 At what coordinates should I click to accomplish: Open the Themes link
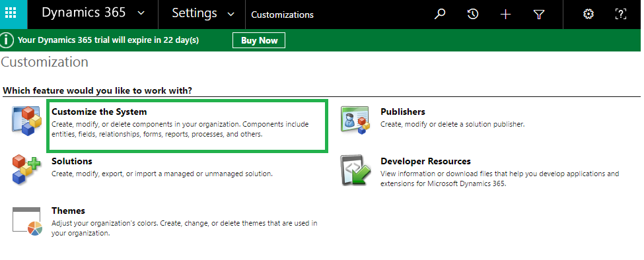tap(68, 211)
